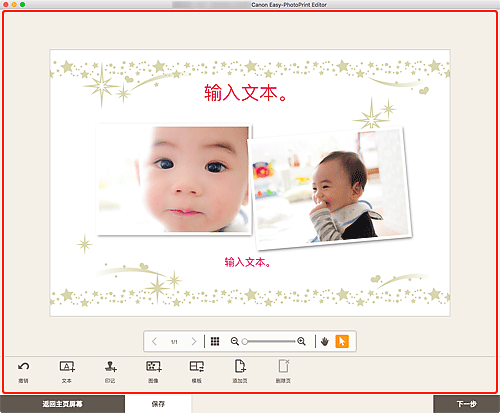Click the Undo (撤销) icon

pyautogui.click(x=23, y=367)
